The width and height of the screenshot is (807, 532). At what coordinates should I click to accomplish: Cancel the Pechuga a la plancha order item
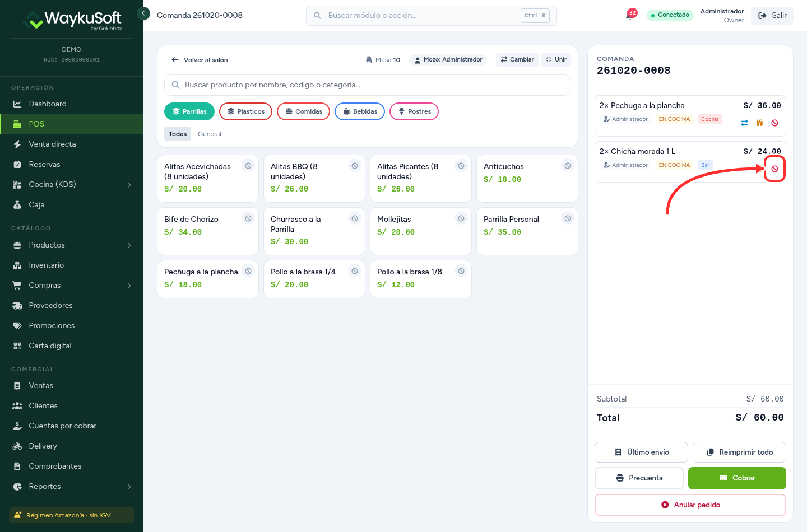pyautogui.click(x=774, y=123)
